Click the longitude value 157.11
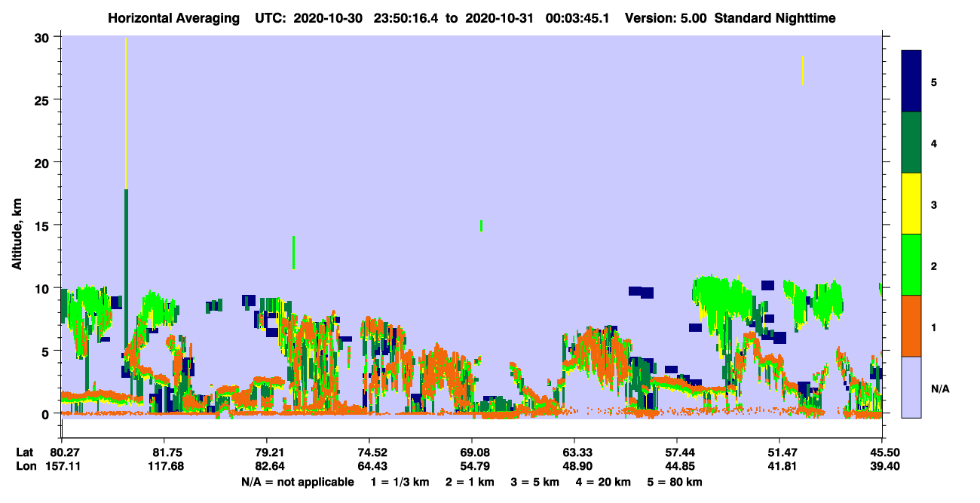 65,467
